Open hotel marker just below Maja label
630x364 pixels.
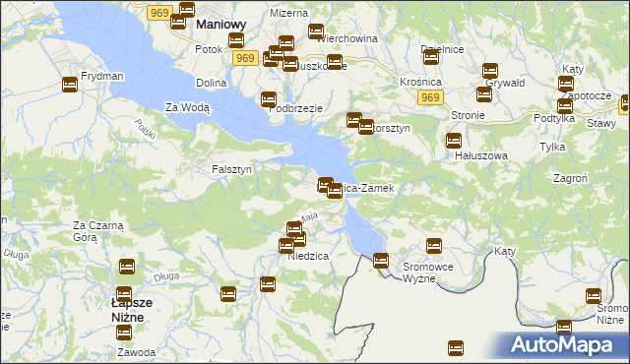click(294, 229)
